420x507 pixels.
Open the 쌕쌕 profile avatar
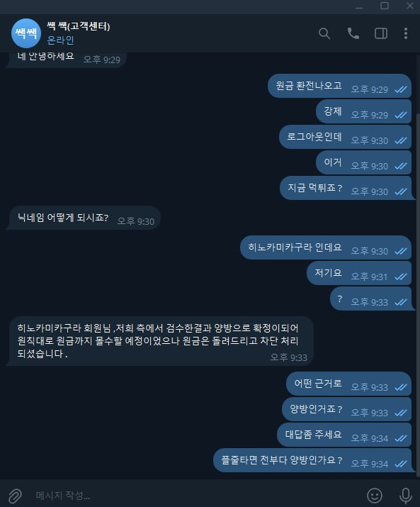tap(26, 33)
